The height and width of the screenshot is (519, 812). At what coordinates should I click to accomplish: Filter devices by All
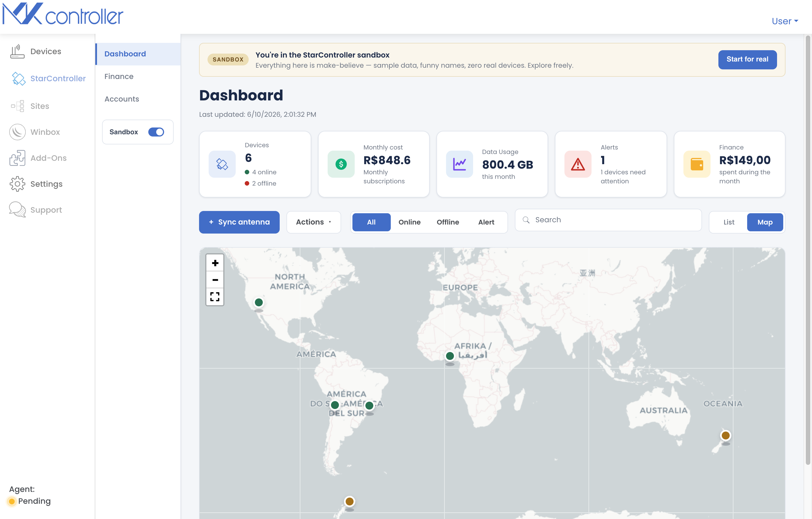click(x=371, y=222)
